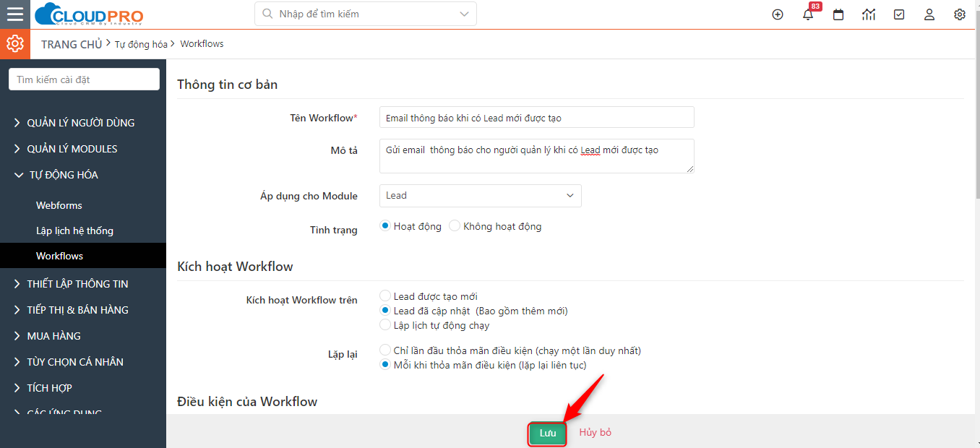Open the notifications bell icon
This screenshot has height=448, width=980.
[808, 14]
